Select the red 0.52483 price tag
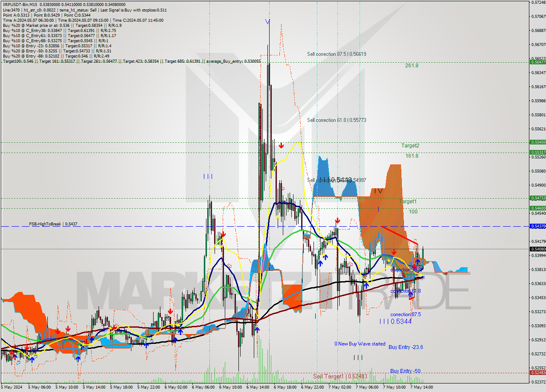 point(537,373)
